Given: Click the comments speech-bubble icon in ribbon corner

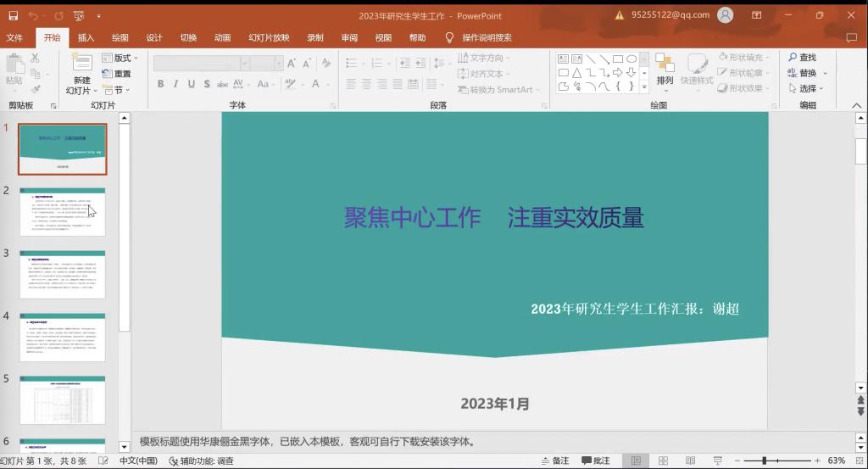Looking at the screenshot, I should point(851,37).
